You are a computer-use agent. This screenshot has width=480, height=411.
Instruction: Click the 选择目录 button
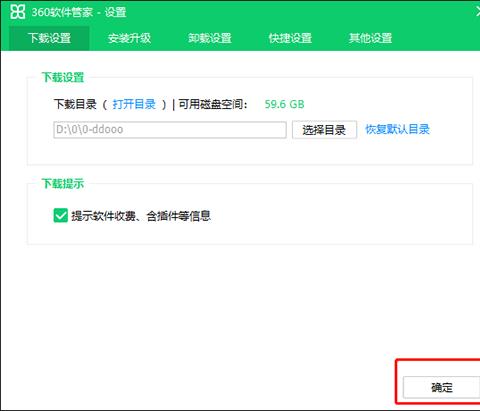[x=324, y=130]
